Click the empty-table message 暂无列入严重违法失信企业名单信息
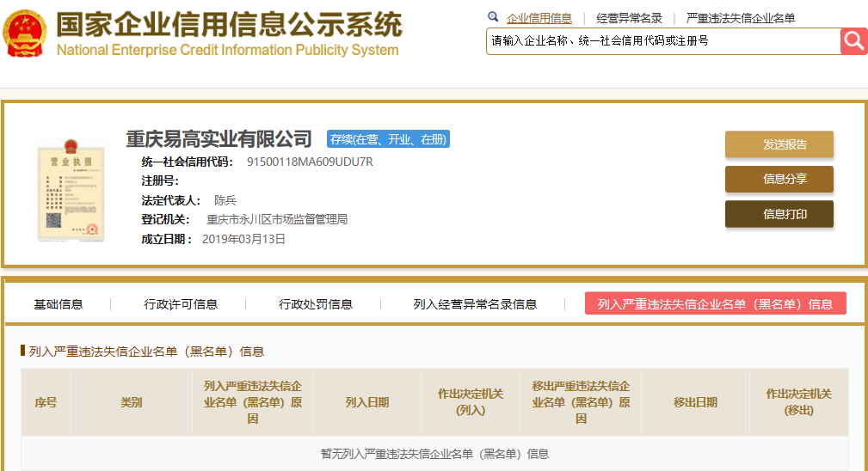Screen dimensions: 868x471 434,454
